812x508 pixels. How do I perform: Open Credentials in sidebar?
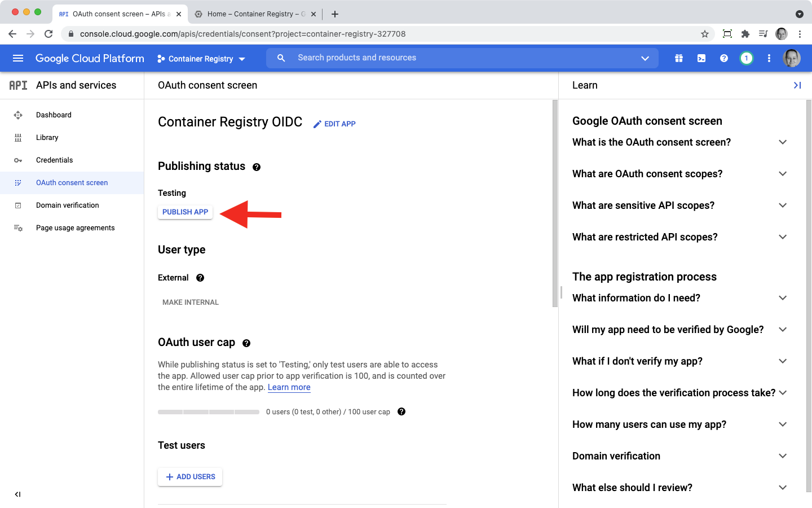pos(72,160)
